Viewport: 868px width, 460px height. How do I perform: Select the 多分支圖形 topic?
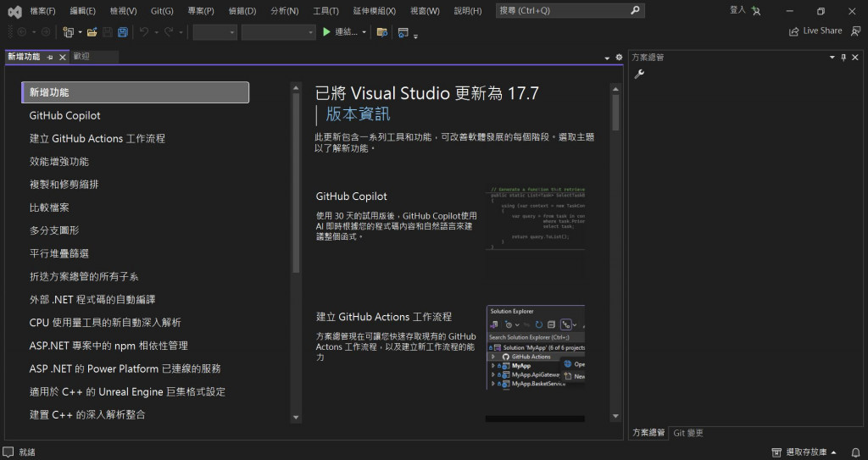tap(53, 230)
